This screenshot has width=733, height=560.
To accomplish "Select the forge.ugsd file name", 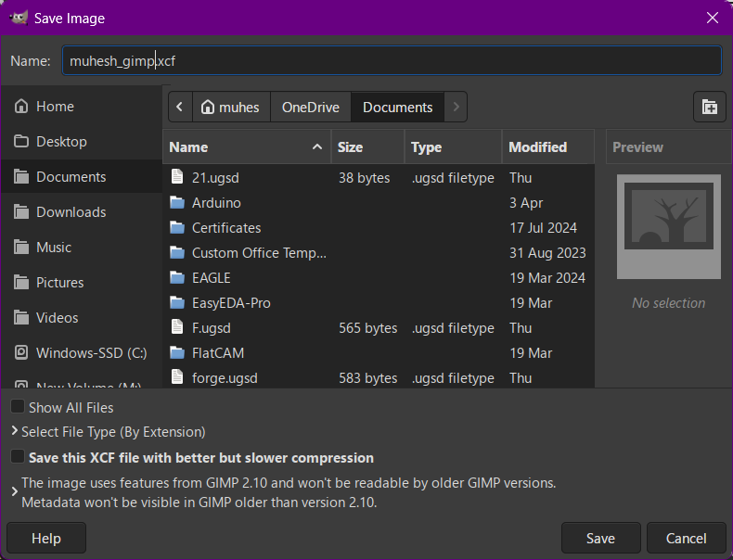I will click(225, 378).
